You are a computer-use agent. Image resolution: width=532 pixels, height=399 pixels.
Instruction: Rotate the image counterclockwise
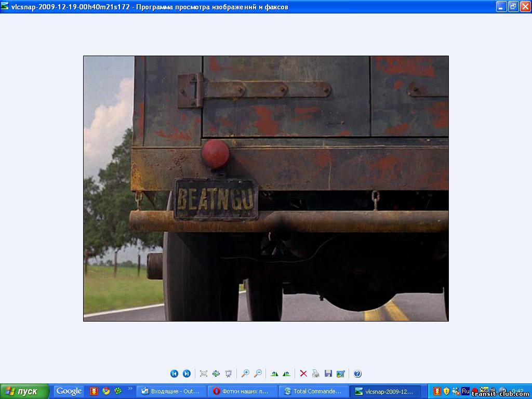287,374
